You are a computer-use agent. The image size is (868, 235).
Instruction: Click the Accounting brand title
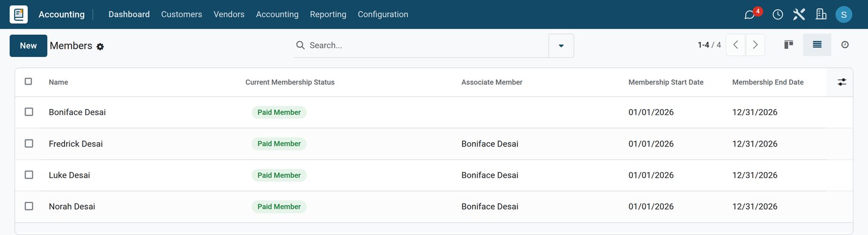pyautogui.click(x=61, y=14)
